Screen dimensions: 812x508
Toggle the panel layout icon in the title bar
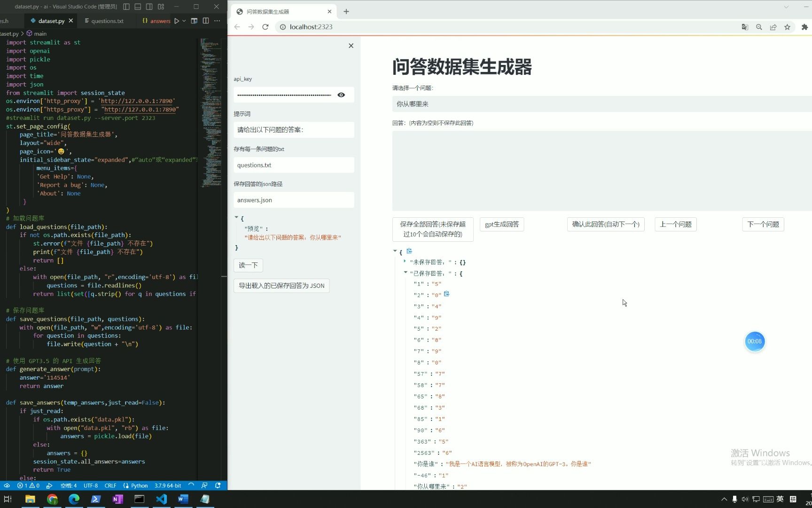[x=138, y=7]
